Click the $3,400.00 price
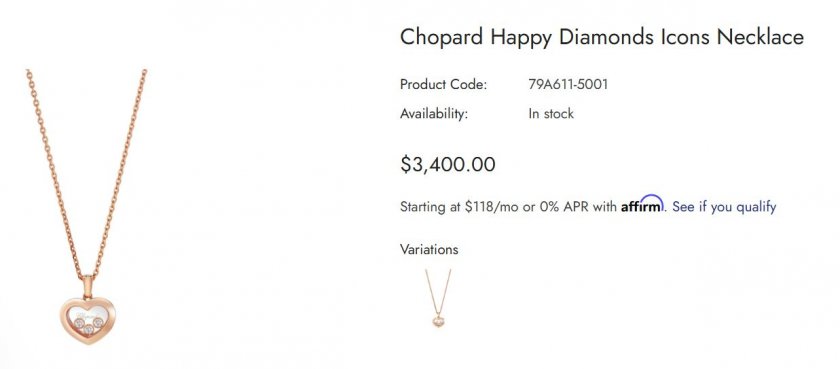The image size is (840, 369). point(447,165)
